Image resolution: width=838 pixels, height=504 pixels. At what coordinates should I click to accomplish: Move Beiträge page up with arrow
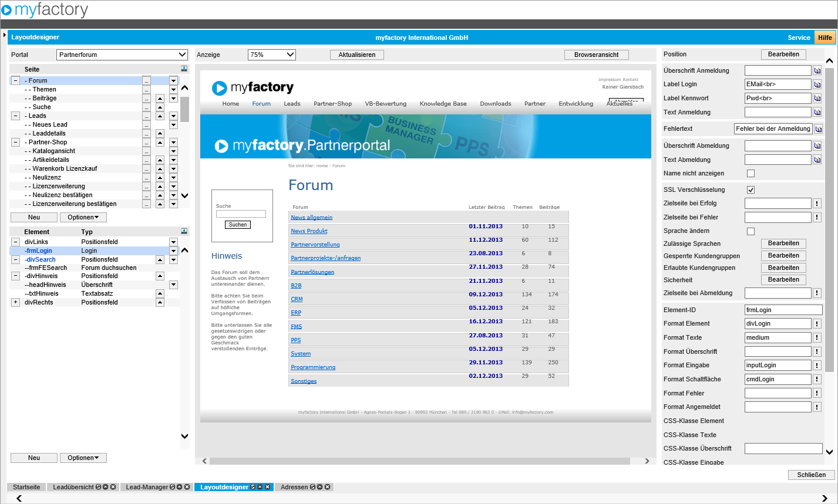(x=160, y=99)
